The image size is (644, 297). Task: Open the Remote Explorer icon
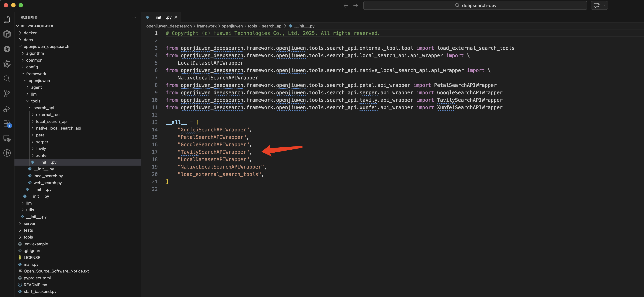pyautogui.click(x=7, y=138)
